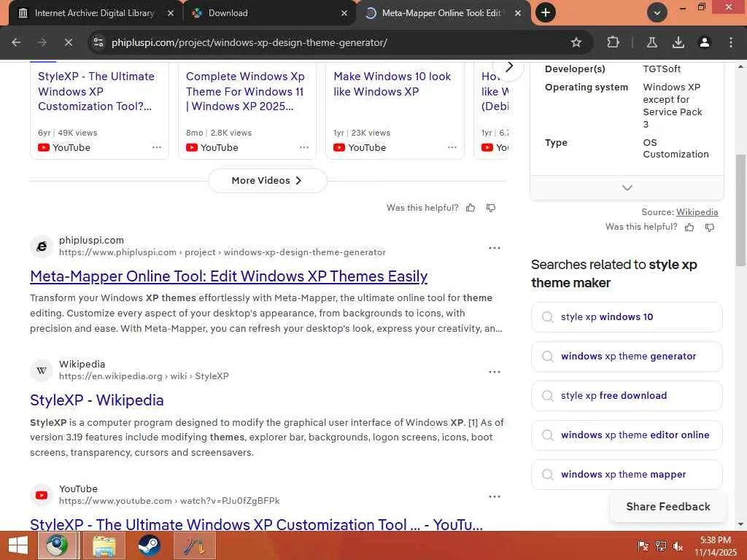This screenshot has width=747, height=560.
Task: Open the Wikipedia source link
Action: pos(697,212)
